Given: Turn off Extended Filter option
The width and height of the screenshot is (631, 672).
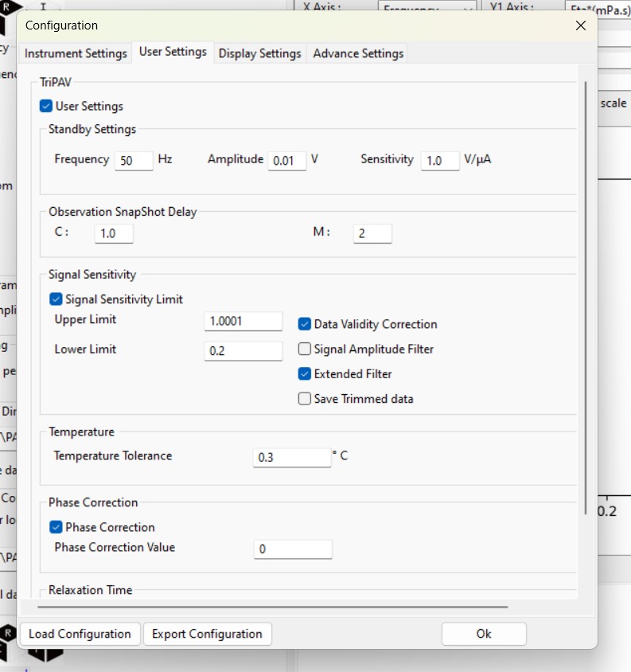Looking at the screenshot, I should [305, 373].
